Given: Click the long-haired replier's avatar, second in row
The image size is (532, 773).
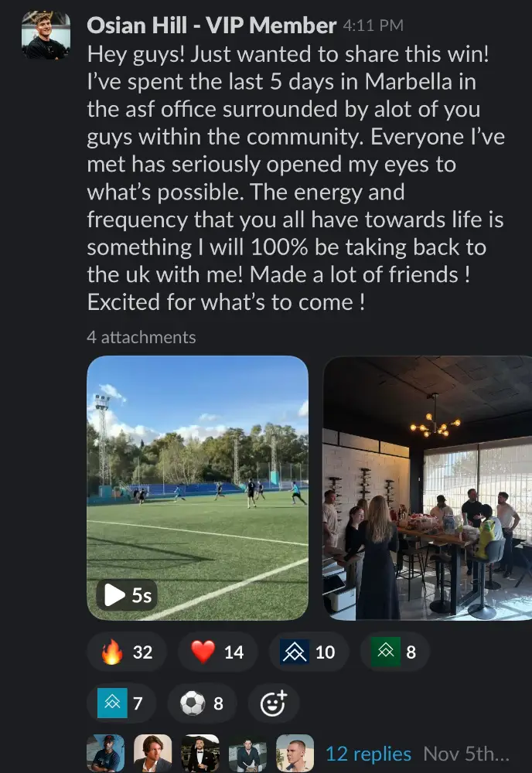Looking at the screenshot, I should point(153,753).
